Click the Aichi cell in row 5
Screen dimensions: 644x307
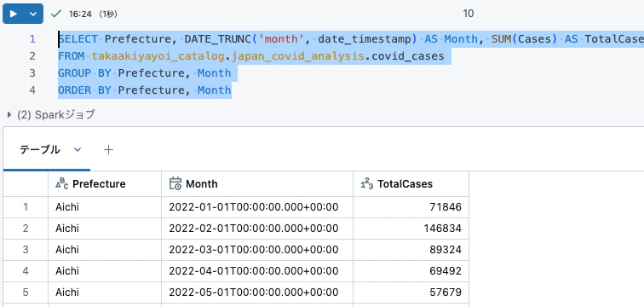pyautogui.click(x=105, y=293)
